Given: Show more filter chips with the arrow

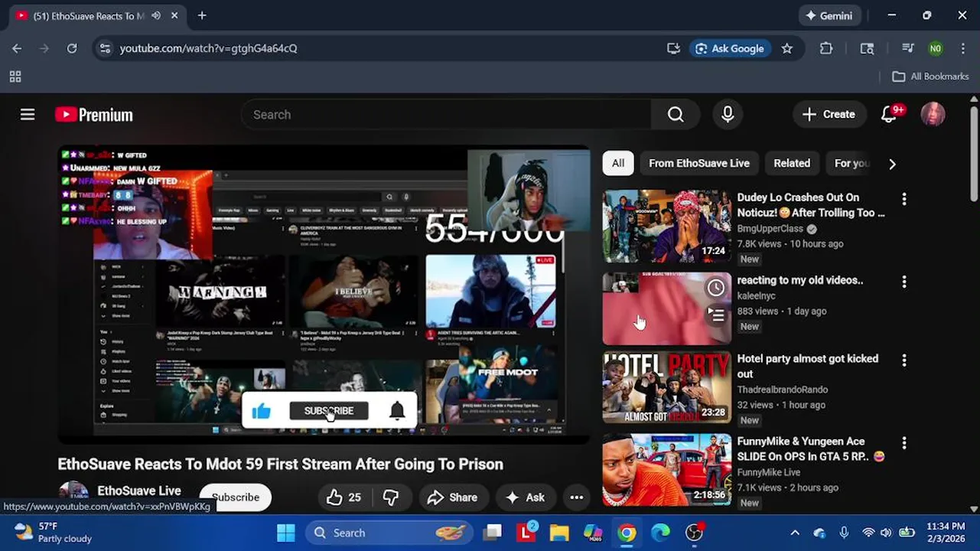Looking at the screenshot, I should coord(892,164).
